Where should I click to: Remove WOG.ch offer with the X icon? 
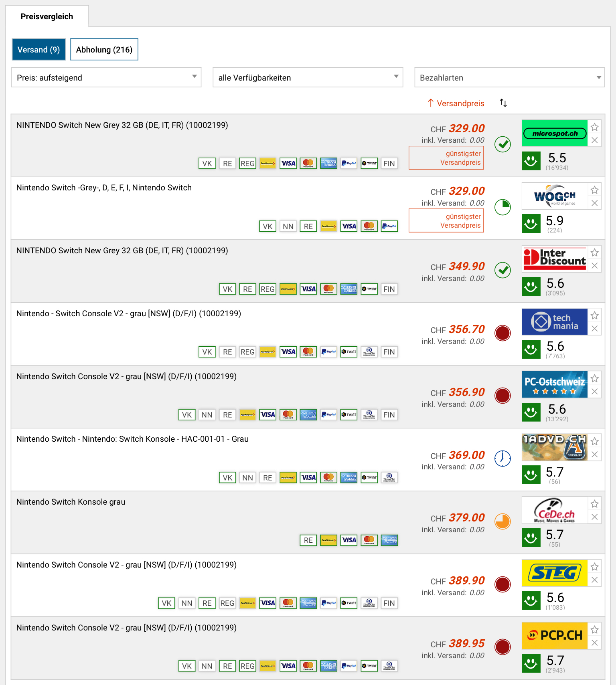(594, 203)
